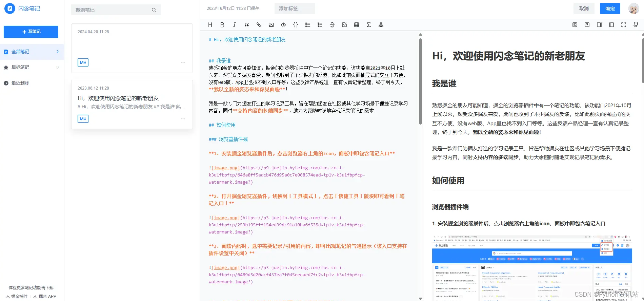The width and height of the screenshot is (644, 301).
Task: Insert a task checklist item
Action: [344, 25]
